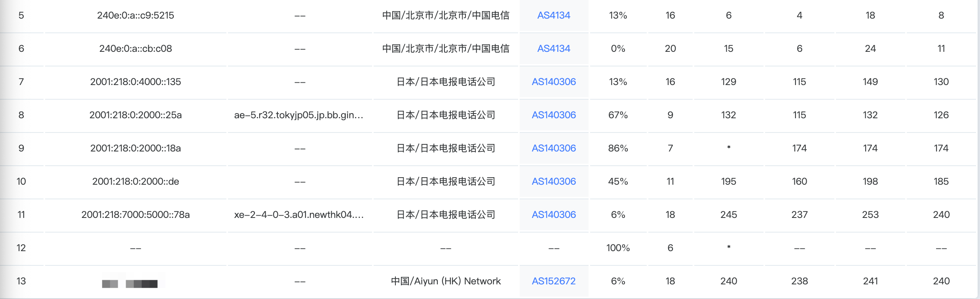The height and width of the screenshot is (299, 980).
Task: Click IP 2001:218:0:2000::de cell
Action: click(135, 182)
